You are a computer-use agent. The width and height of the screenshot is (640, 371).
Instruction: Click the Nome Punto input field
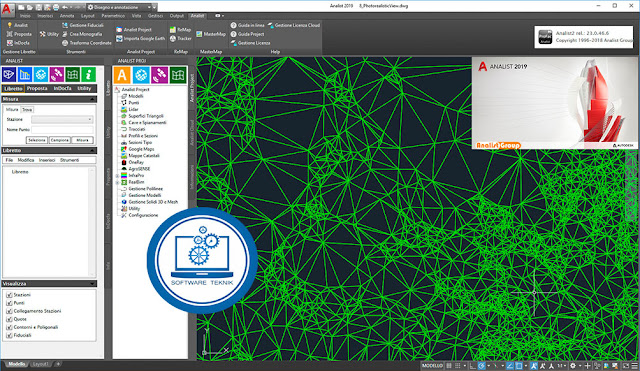62,129
